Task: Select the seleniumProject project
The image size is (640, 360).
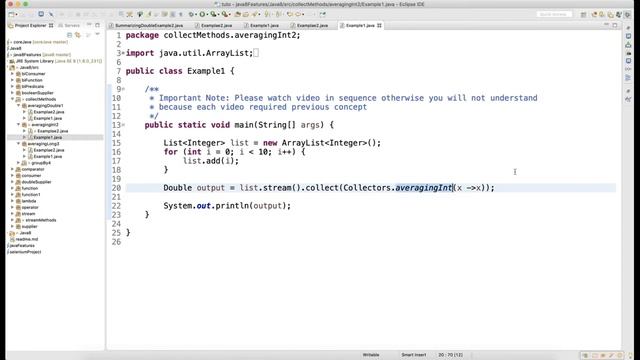Action: pos(25,252)
